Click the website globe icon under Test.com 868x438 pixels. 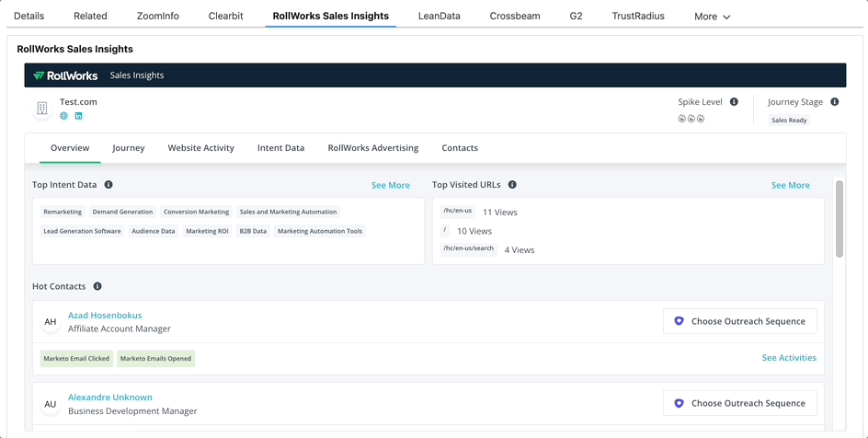coord(63,116)
